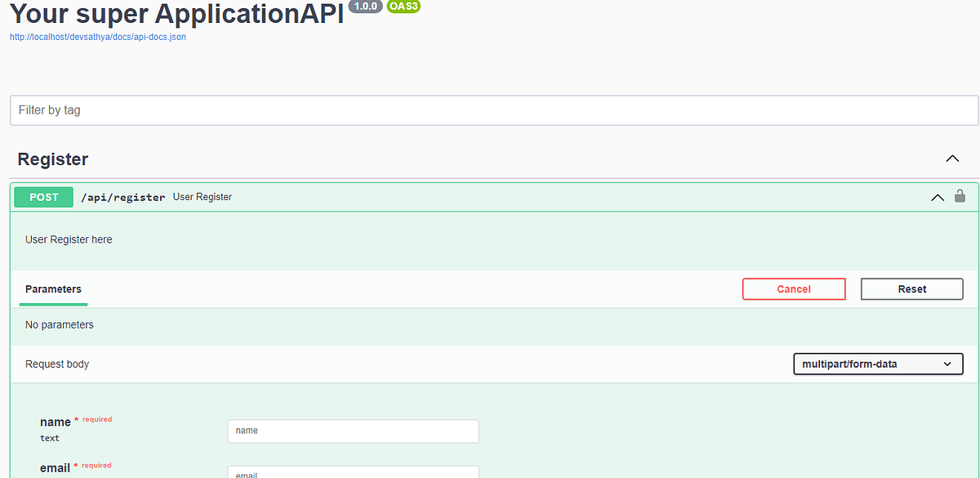This screenshot has width=980, height=478.
Task: Collapse the Register section chevron
Action: tap(952, 159)
